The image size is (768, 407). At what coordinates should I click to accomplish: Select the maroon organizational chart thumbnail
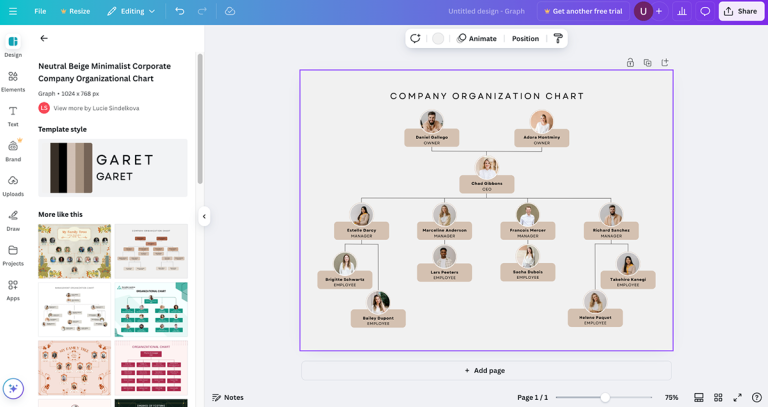point(151,368)
